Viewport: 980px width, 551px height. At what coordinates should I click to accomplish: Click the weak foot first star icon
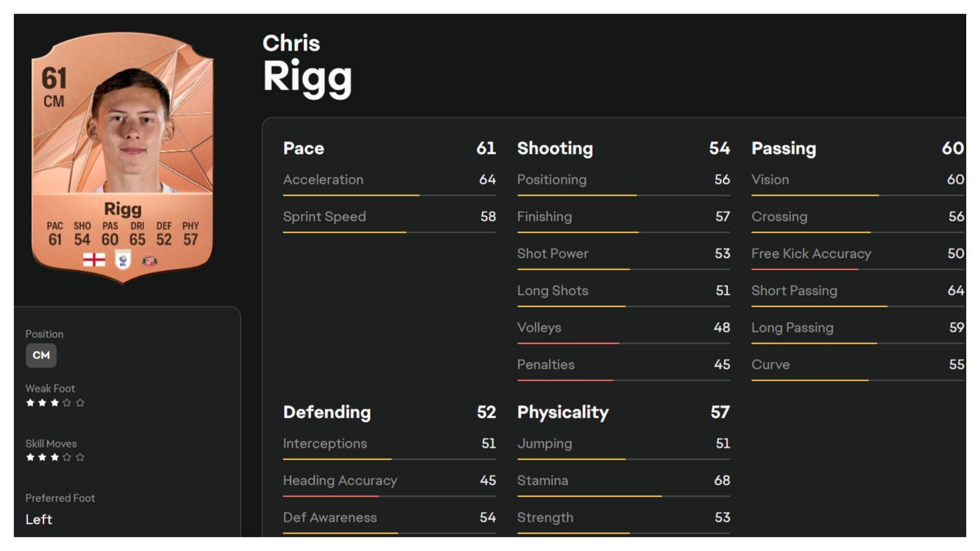(28, 402)
